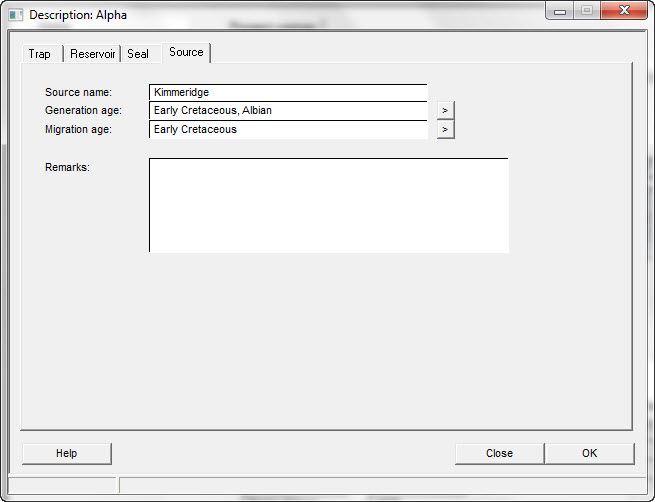The height and width of the screenshot is (502, 655).
Task: Maximize the Description: Alpha window
Action: [x=586, y=12]
